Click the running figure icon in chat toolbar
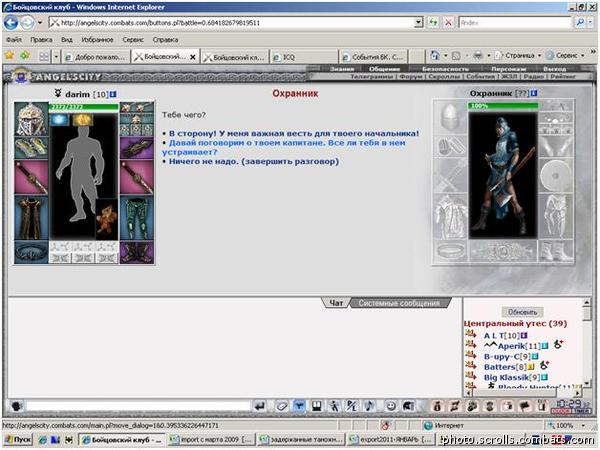This screenshot has width=600, height=450. click(334, 406)
